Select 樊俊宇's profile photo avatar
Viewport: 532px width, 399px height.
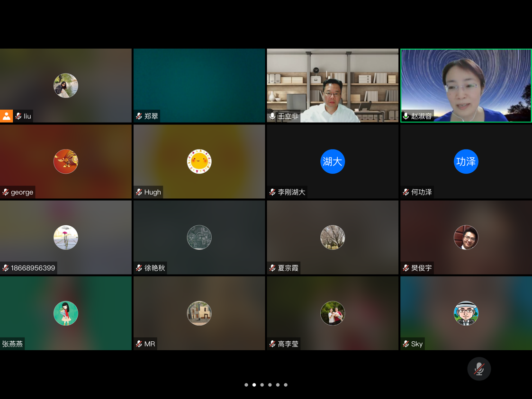[x=466, y=237]
